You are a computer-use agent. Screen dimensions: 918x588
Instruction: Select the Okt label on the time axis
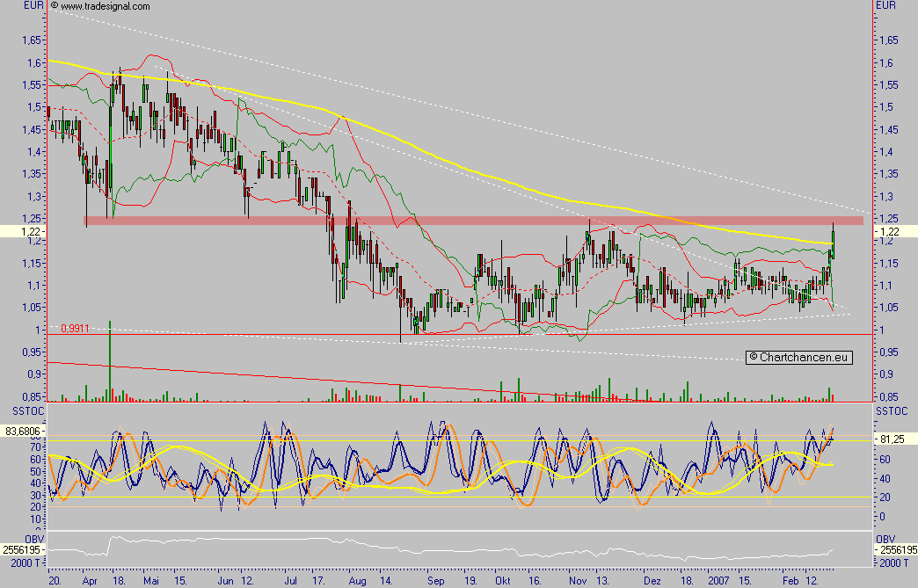tap(502, 581)
